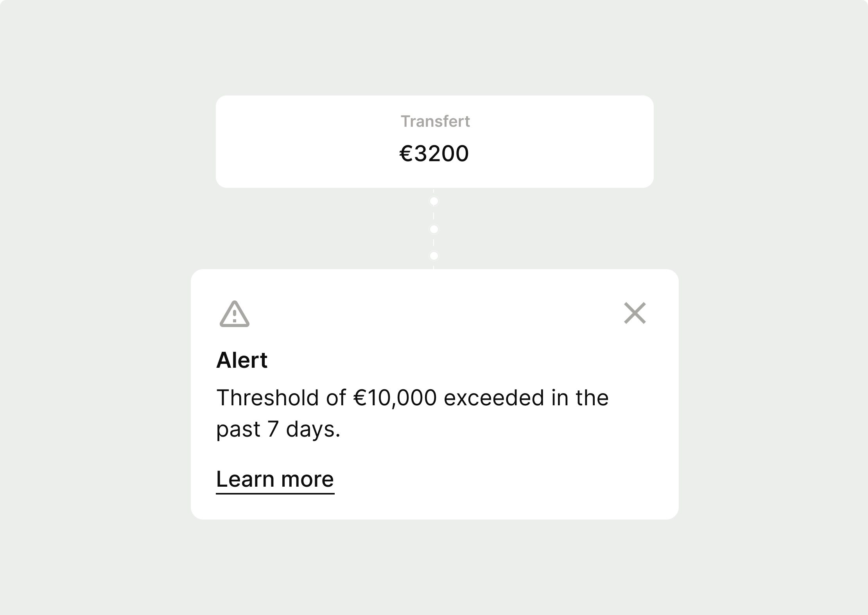Click the bottom connector dot above alert card

(x=434, y=256)
